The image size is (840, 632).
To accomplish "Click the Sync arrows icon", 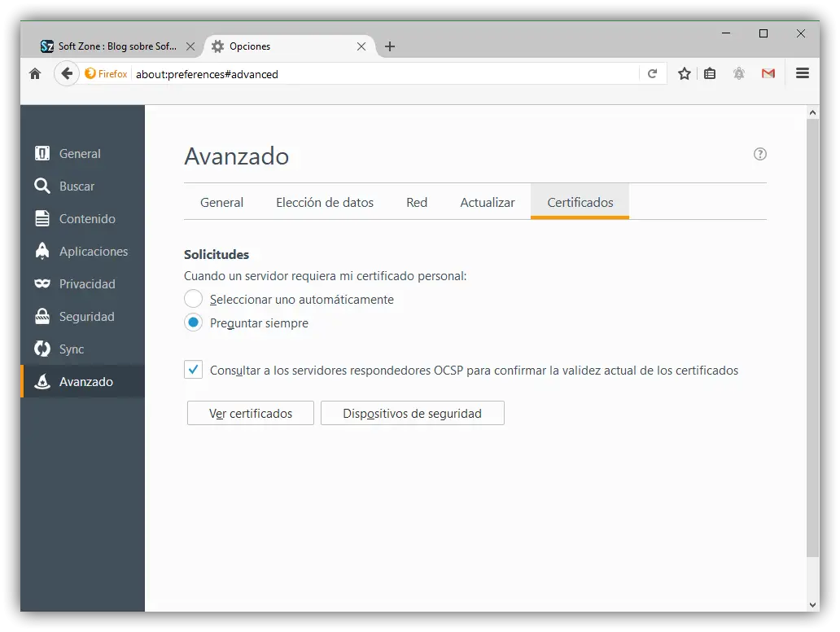I will pyautogui.click(x=42, y=349).
